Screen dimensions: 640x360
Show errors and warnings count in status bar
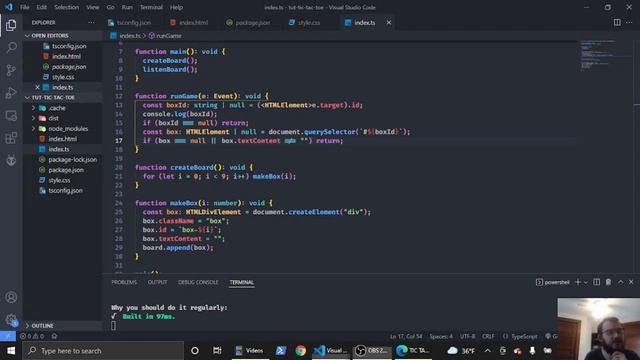pyautogui.click(x=31, y=336)
